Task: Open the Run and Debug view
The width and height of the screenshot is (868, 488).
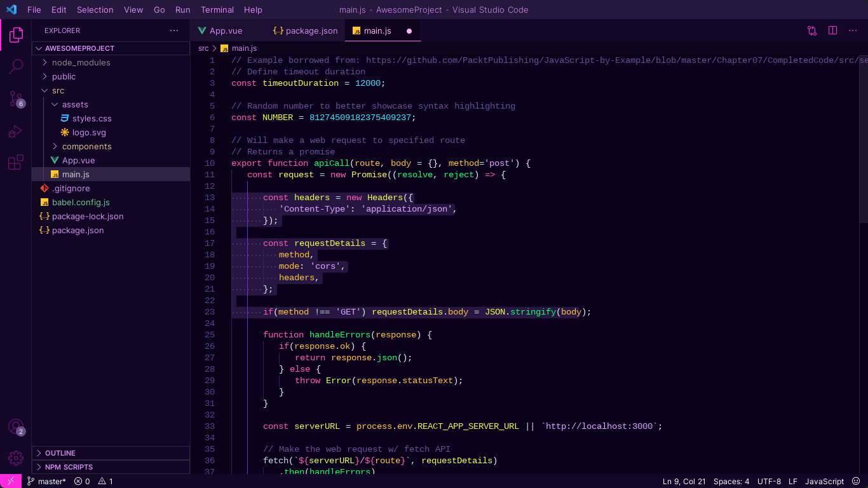Action: [16, 132]
